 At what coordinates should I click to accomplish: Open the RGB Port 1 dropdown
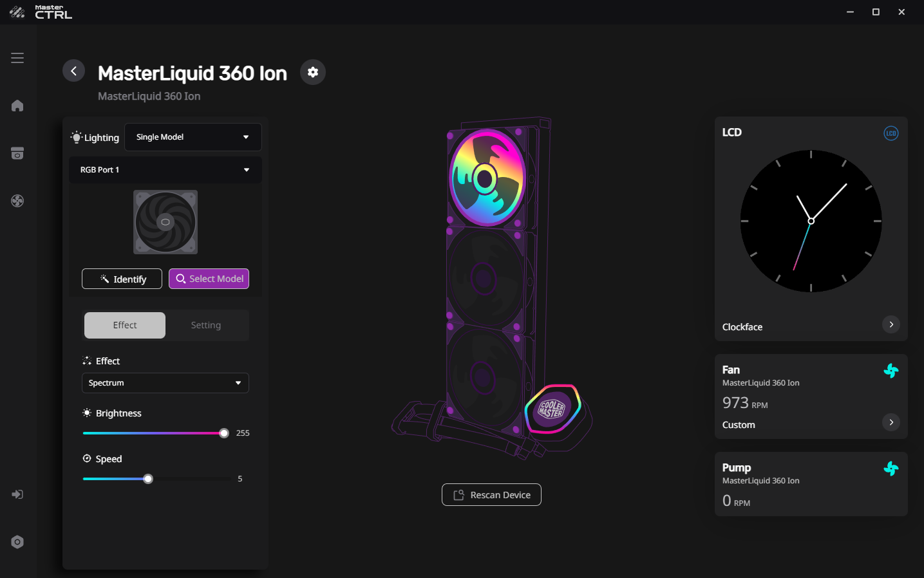click(x=165, y=170)
